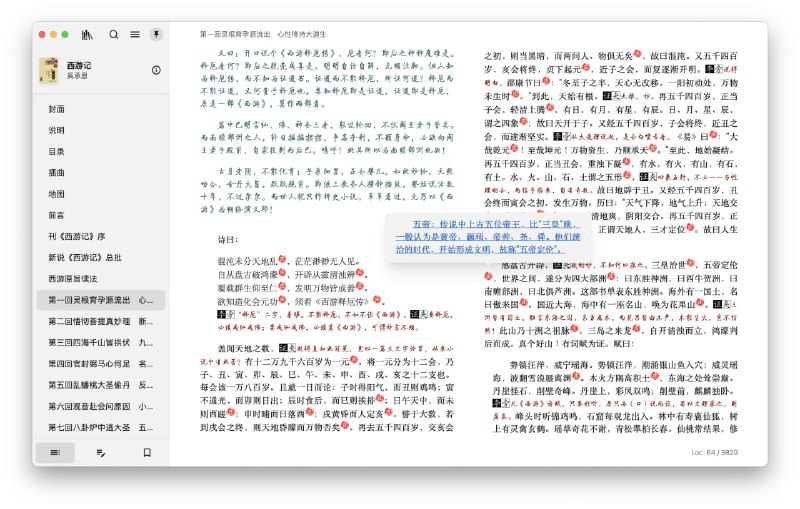Switch to the table of contents tab

[55, 452]
